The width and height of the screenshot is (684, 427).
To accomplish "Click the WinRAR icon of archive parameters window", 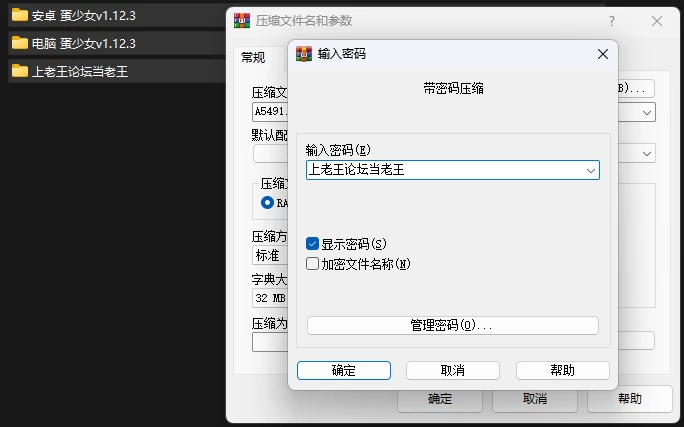I will click(242, 21).
